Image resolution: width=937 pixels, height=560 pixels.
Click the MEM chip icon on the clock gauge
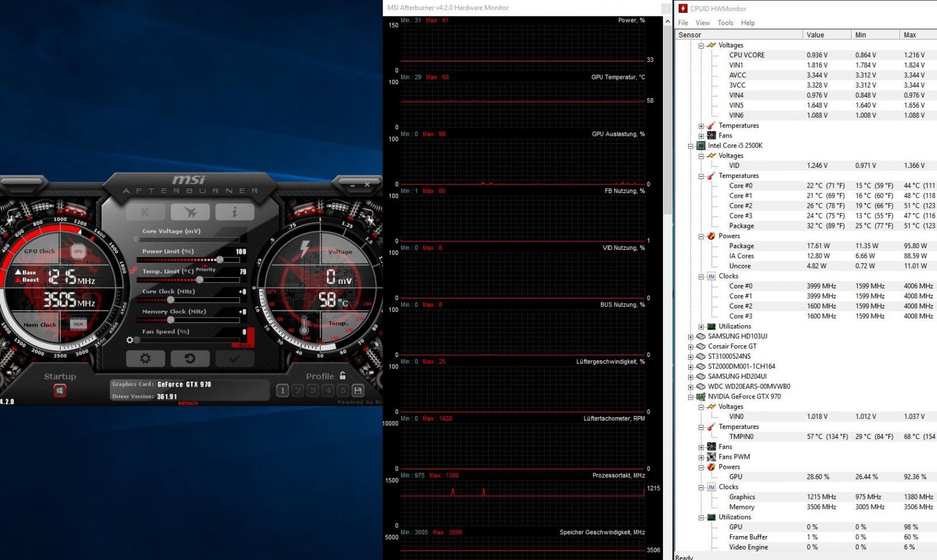[78, 324]
